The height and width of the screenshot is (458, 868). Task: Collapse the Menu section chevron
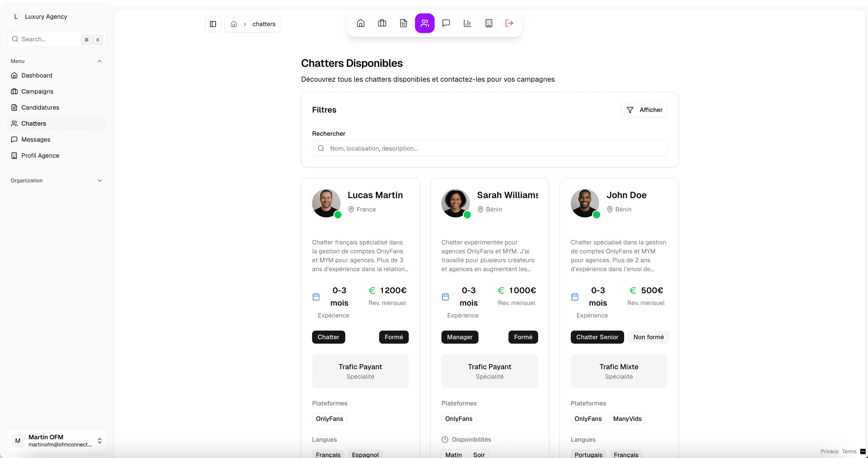coord(99,61)
